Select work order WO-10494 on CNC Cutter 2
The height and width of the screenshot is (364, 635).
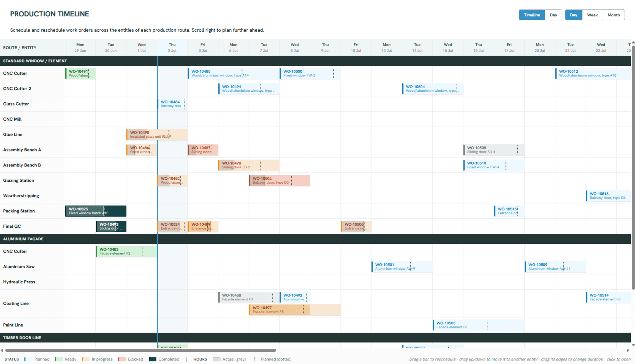click(249, 89)
